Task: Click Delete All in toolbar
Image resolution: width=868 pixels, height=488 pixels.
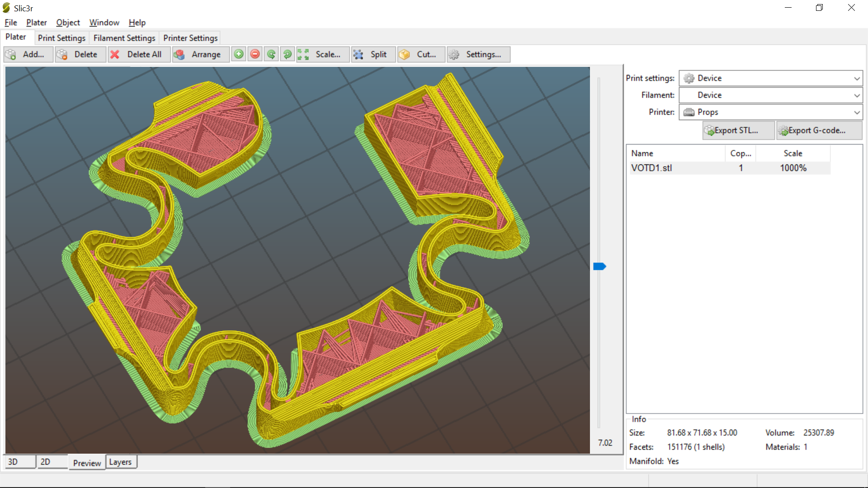Action: [x=139, y=54]
